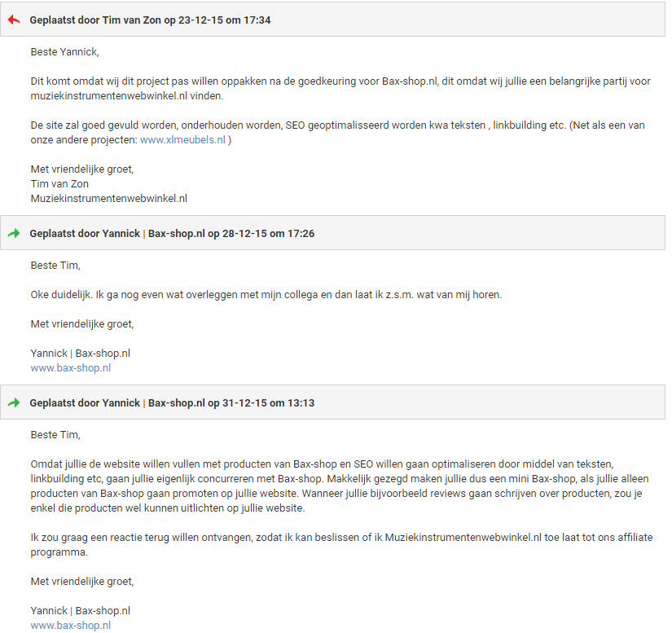The height and width of the screenshot is (633, 672).
Task: Click 'Beste Tim,' in 31-12-15 message
Action: coord(55,434)
